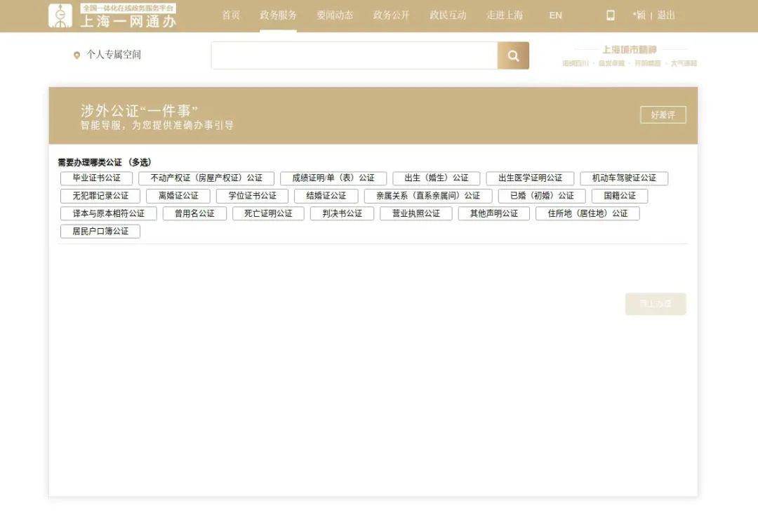Select the 机动车驾驶证公证 option
Image resolution: width=758 pixels, height=532 pixels.
tap(624, 178)
